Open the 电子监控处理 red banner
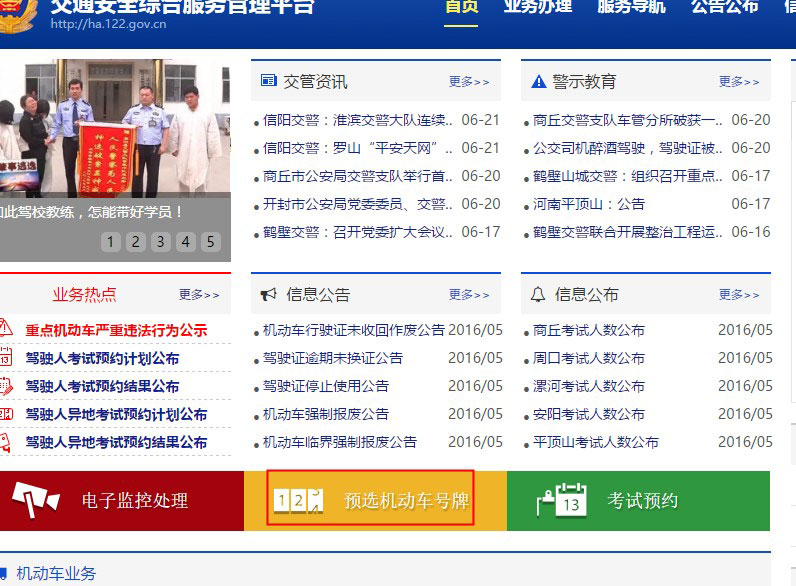The width and height of the screenshot is (796, 586). [x=122, y=501]
